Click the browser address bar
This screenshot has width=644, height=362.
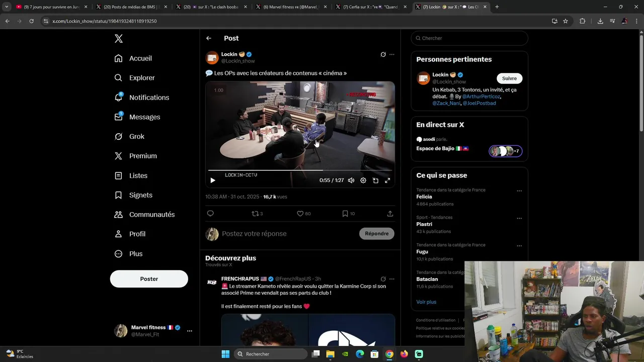(x=294, y=21)
